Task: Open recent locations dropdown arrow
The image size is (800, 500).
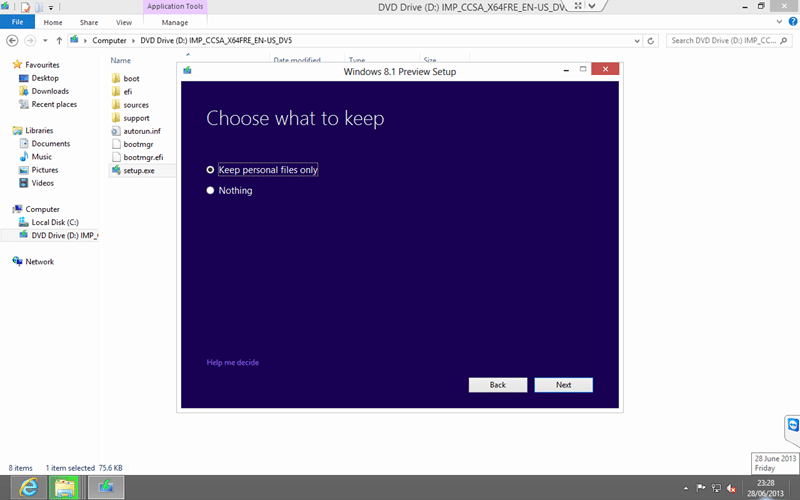Action: [45, 40]
